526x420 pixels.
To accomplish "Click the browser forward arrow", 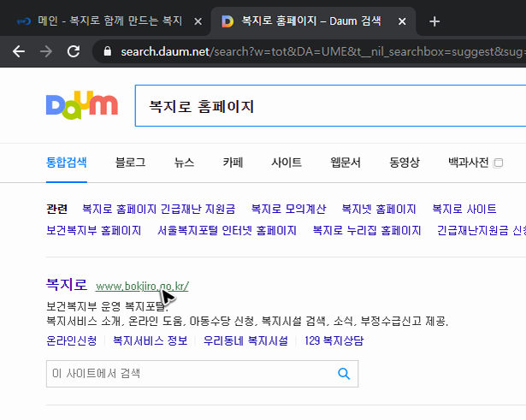I will [46, 51].
